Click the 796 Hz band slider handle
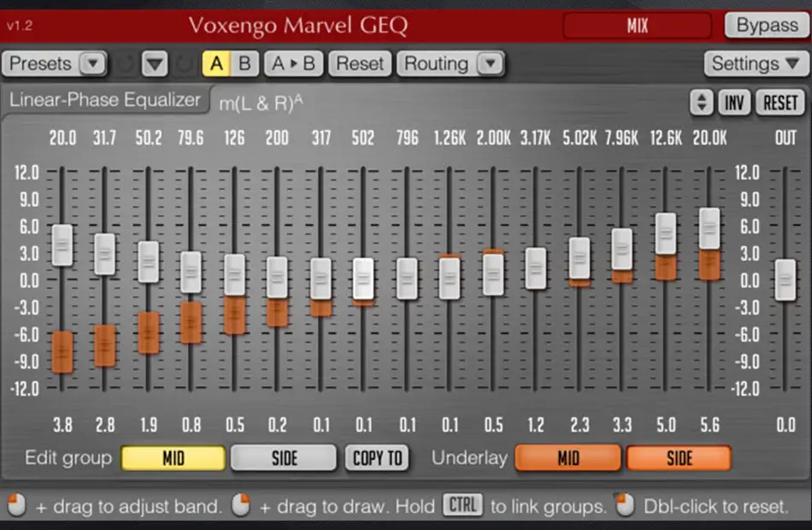812x530 pixels. [x=407, y=278]
